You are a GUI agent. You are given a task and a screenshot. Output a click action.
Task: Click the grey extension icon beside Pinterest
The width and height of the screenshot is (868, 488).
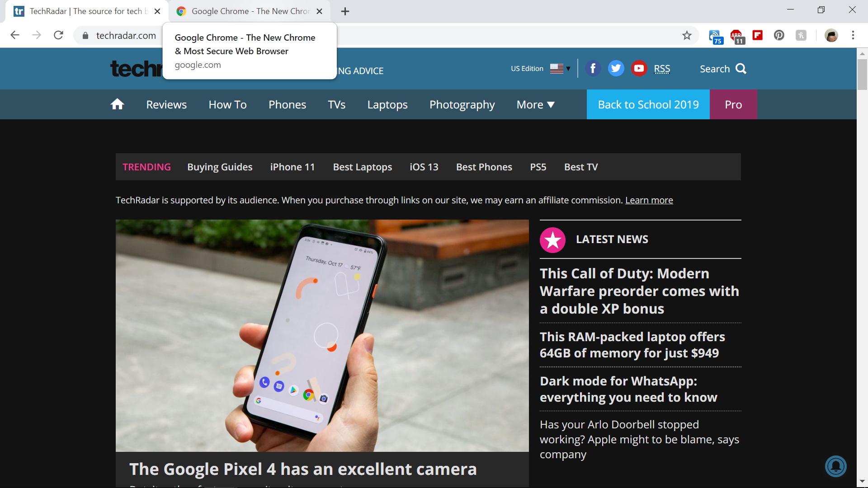801,35
